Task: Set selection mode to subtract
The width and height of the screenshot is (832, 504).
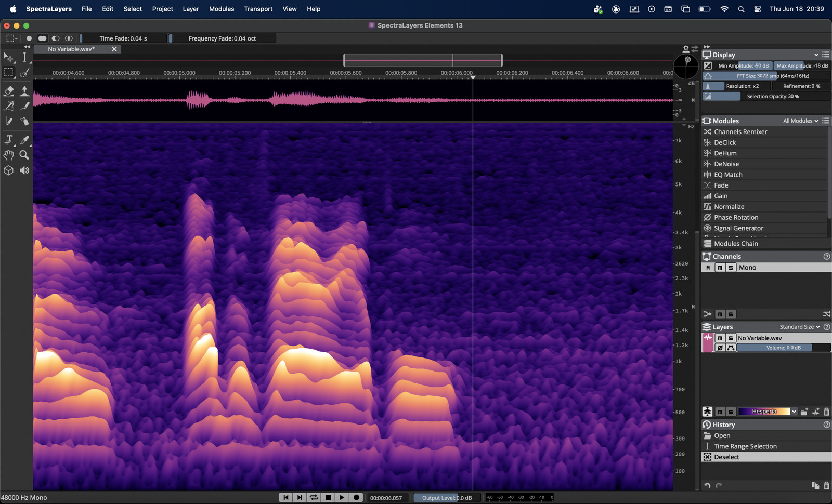Action: tap(55, 38)
